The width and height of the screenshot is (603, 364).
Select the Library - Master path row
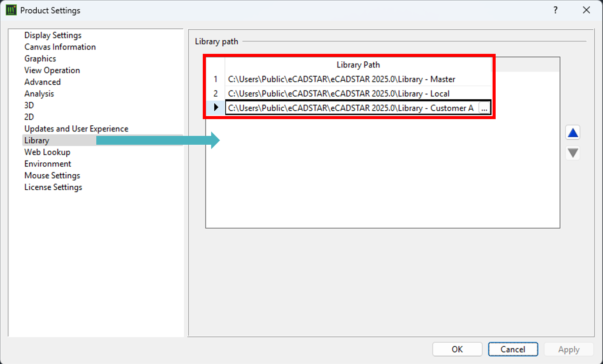[x=358, y=79]
